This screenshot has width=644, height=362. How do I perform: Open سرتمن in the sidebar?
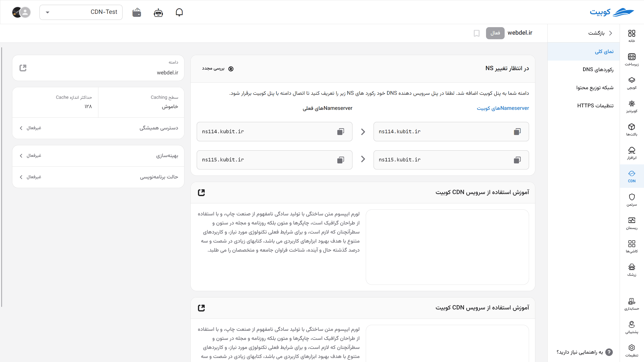tap(632, 200)
